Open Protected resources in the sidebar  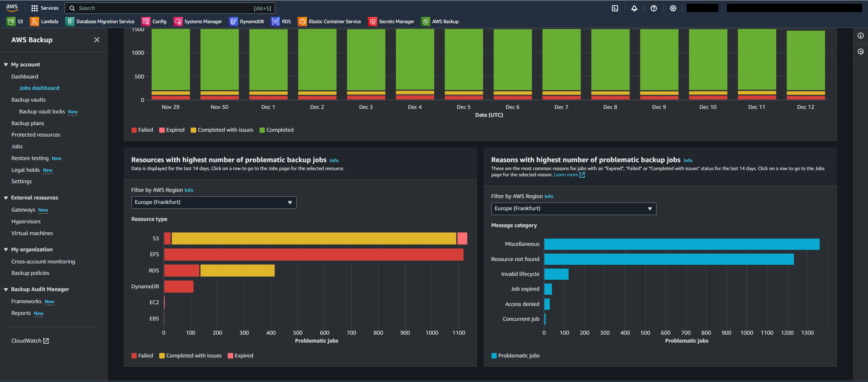click(36, 135)
